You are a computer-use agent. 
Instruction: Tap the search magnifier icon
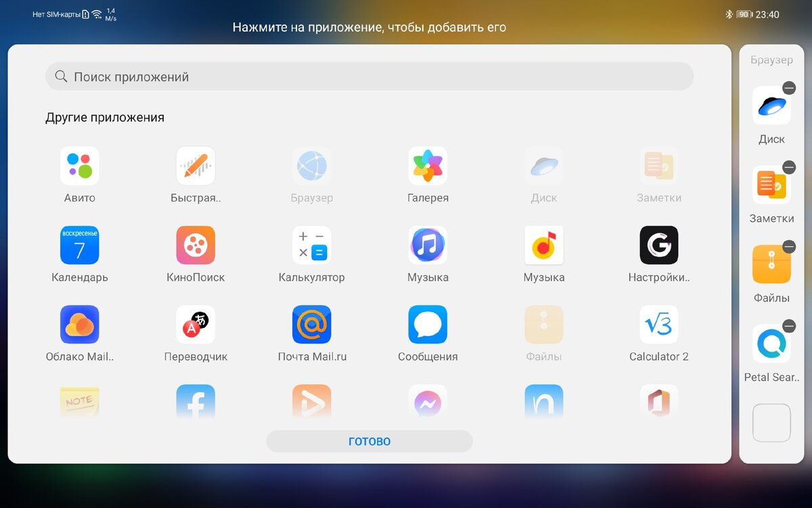tap(61, 77)
